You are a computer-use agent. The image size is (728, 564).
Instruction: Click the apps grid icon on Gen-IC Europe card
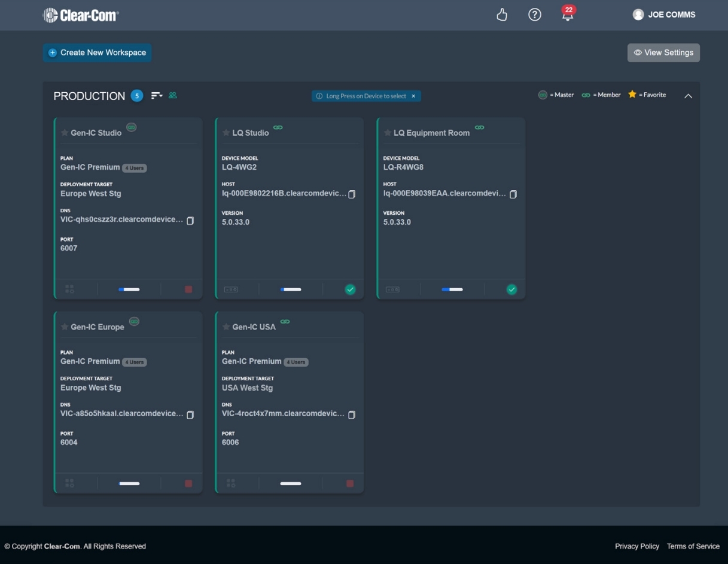click(x=69, y=483)
